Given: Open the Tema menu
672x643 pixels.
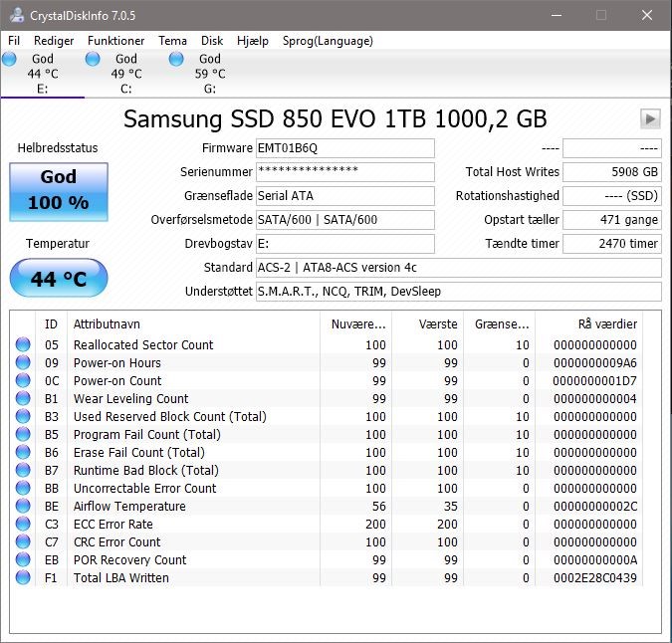Looking at the screenshot, I should click(172, 41).
